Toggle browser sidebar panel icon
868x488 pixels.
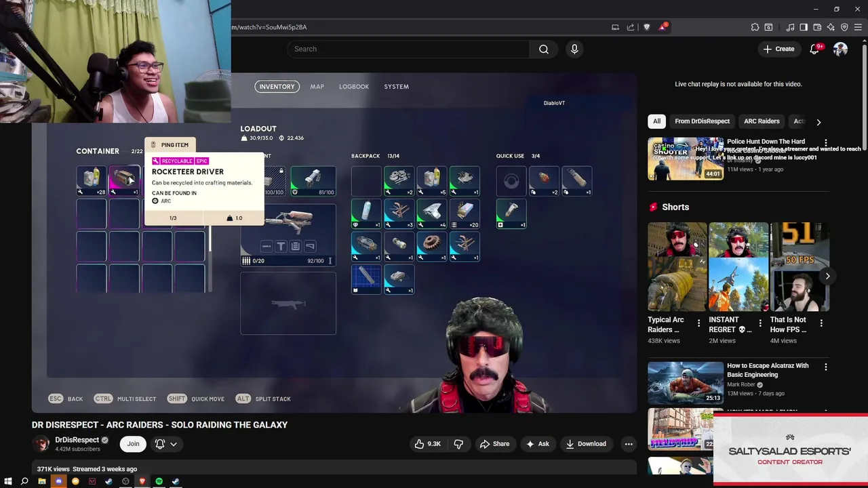804,27
